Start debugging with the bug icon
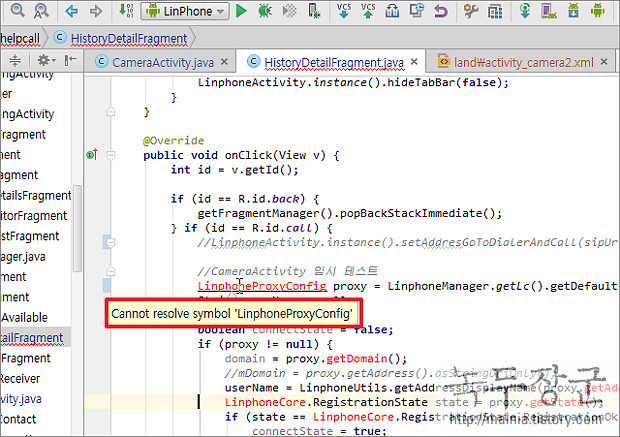This screenshot has width=620, height=437. coord(265,11)
